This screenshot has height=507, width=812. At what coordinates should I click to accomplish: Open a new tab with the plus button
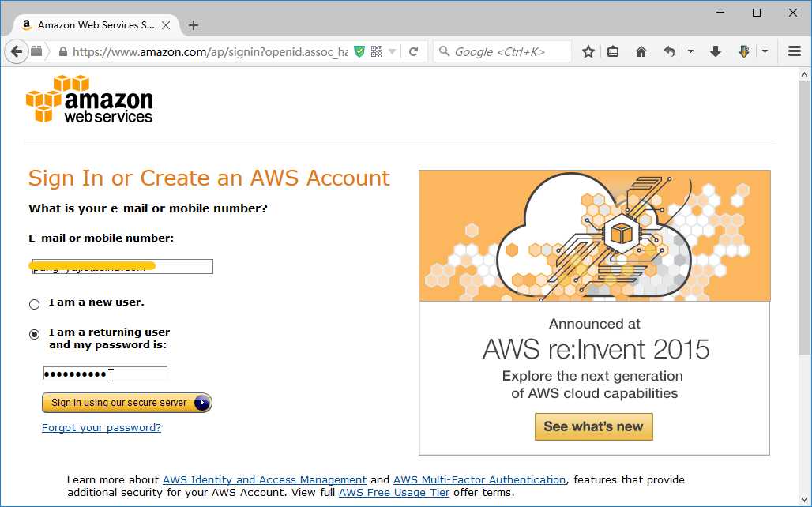tap(194, 25)
